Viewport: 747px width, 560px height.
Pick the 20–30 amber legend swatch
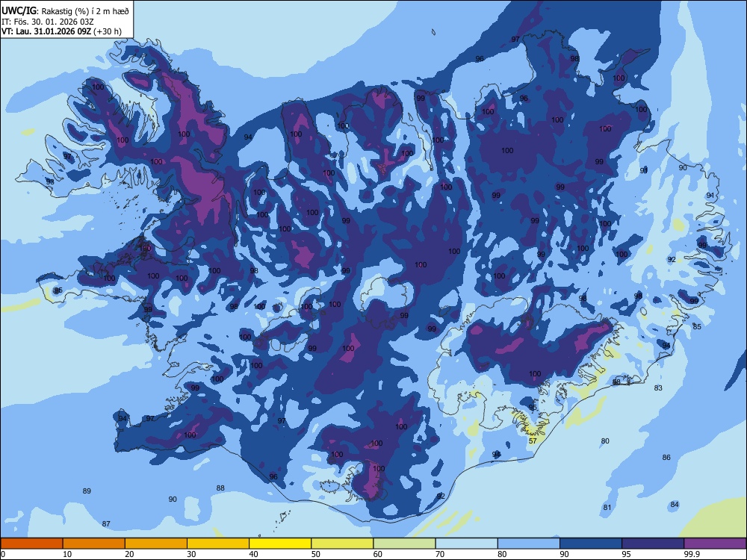156,544
